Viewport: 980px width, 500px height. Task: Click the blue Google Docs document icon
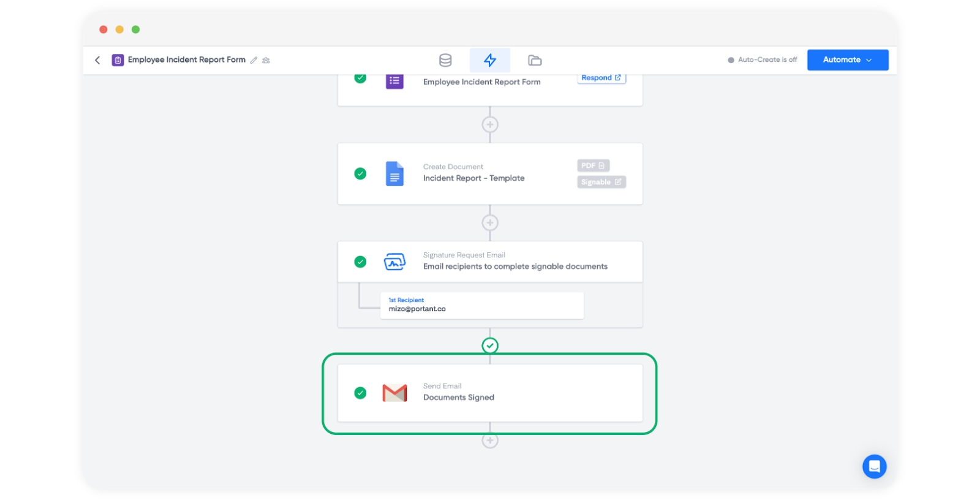(394, 174)
